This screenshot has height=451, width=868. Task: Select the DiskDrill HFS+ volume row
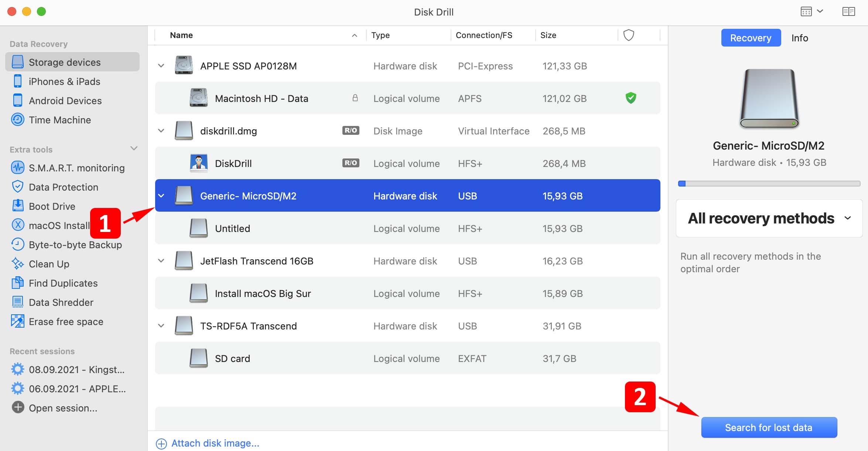[x=407, y=163]
